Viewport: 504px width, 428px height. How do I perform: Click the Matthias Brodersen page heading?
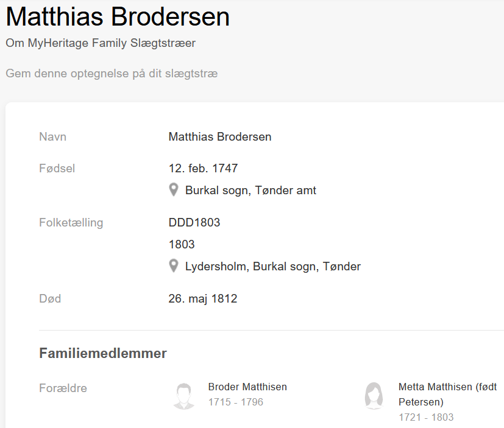click(118, 16)
